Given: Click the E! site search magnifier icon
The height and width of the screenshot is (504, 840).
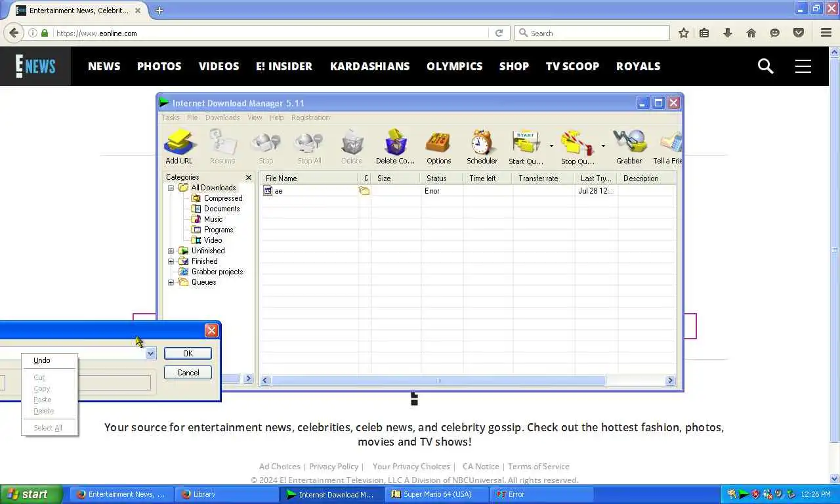Looking at the screenshot, I should 765,66.
